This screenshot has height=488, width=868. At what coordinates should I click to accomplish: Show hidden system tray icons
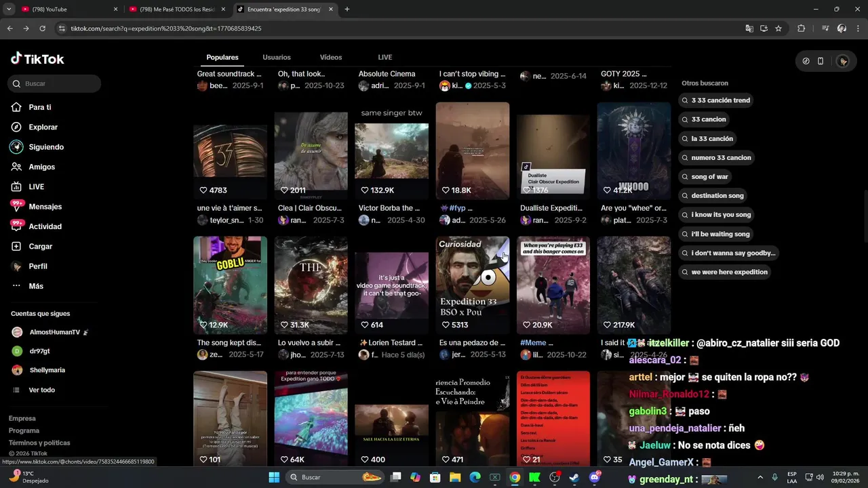coord(759,477)
